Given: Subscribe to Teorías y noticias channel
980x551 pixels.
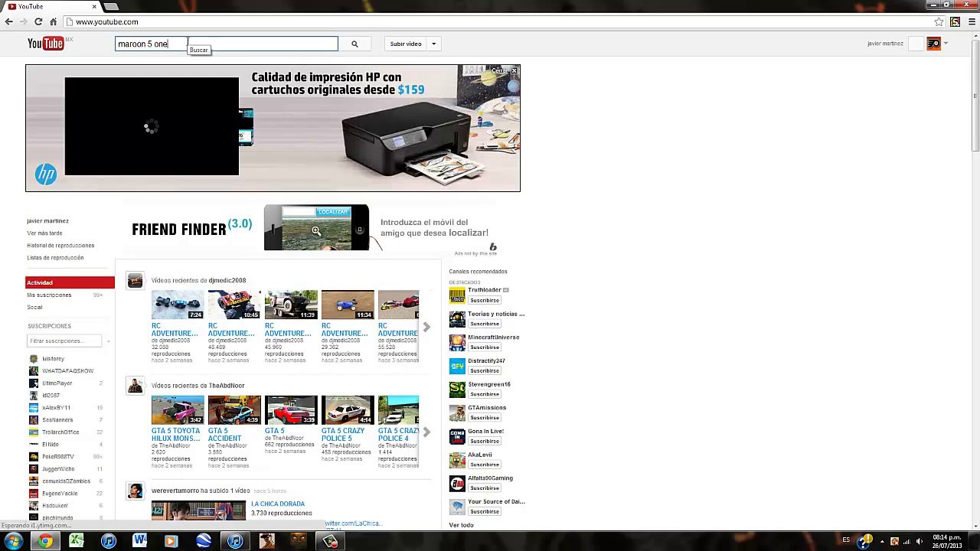Looking at the screenshot, I should pyautogui.click(x=485, y=324).
